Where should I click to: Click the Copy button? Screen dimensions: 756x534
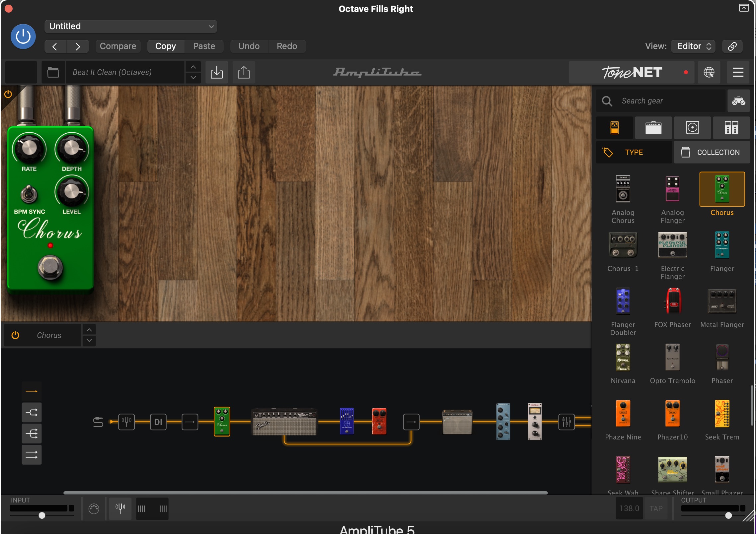coord(165,46)
